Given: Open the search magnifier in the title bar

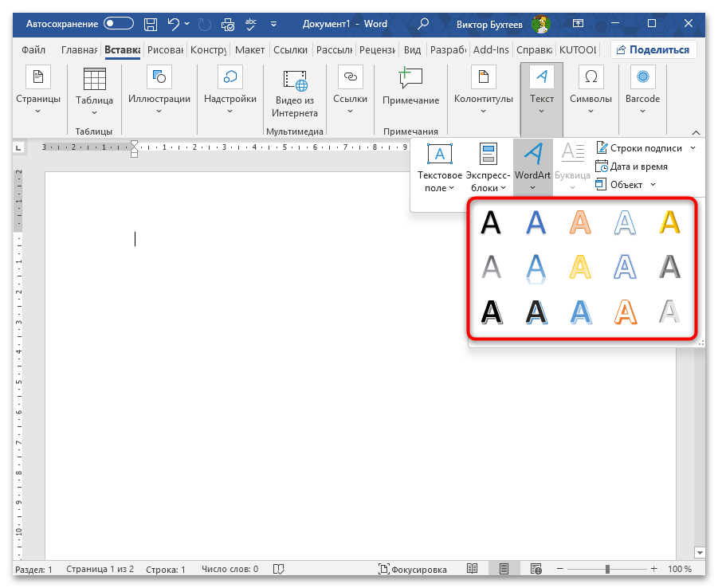Looking at the screenshot, I should [x=425, y=24].
